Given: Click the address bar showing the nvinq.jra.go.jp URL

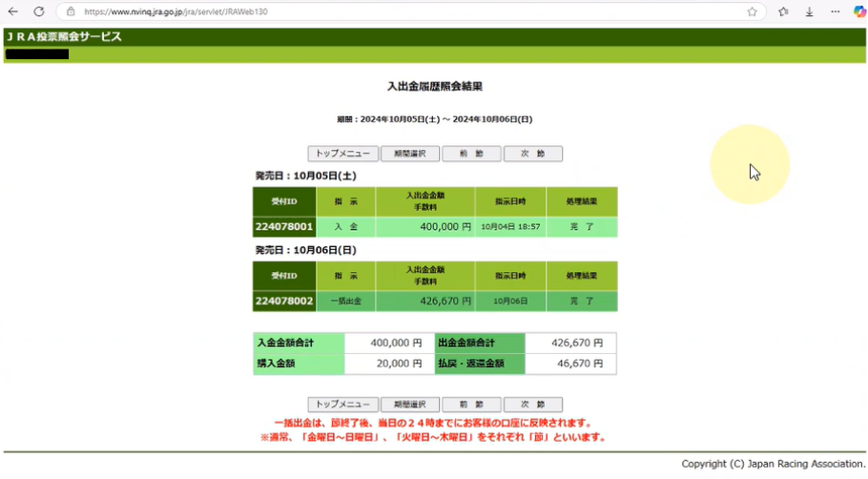Looking at the screenshot, I should tap(382, 11).
